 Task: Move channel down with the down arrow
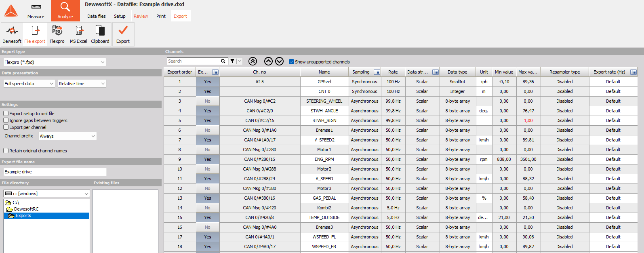pyautogui.click(x=280, y=61)
